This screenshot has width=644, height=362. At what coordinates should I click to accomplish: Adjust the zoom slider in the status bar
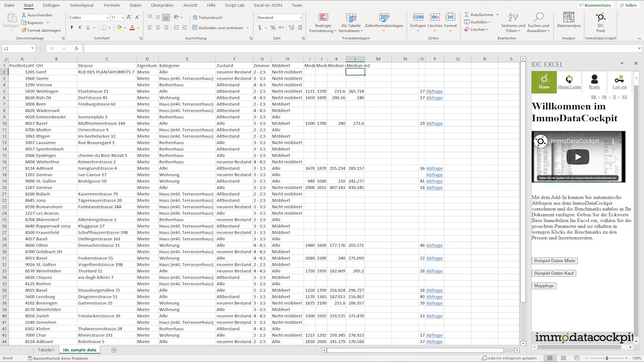[607, 358]
